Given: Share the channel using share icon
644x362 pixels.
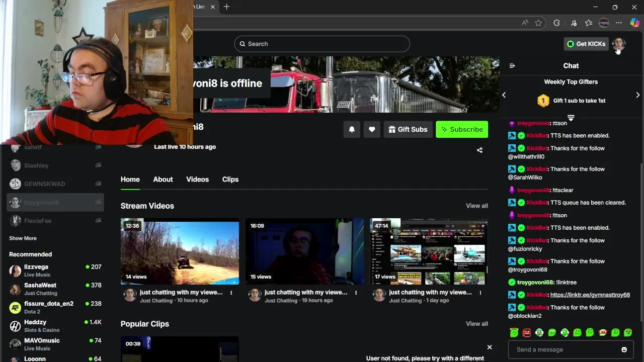Looking at the screenshot, I should [479, 150].
